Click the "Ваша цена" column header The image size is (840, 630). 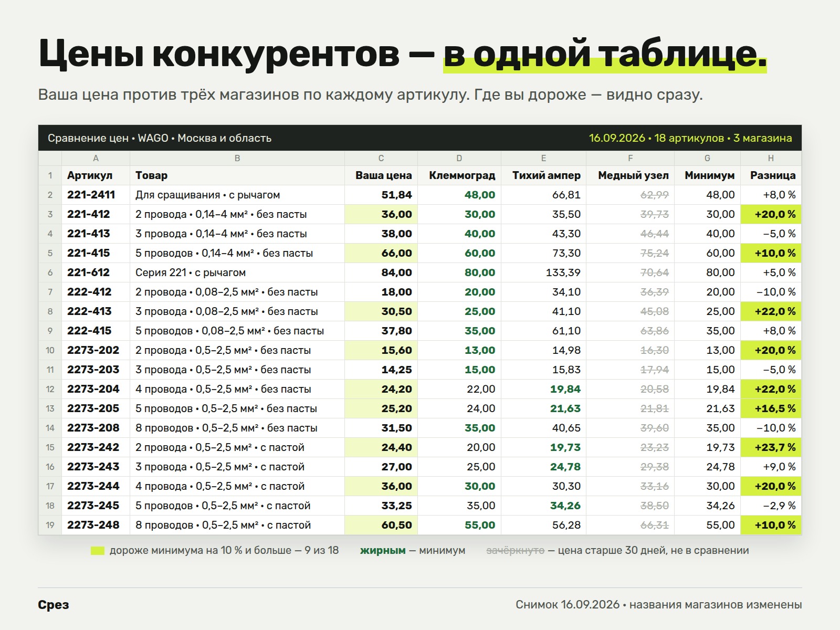click(x=381, y=175)
